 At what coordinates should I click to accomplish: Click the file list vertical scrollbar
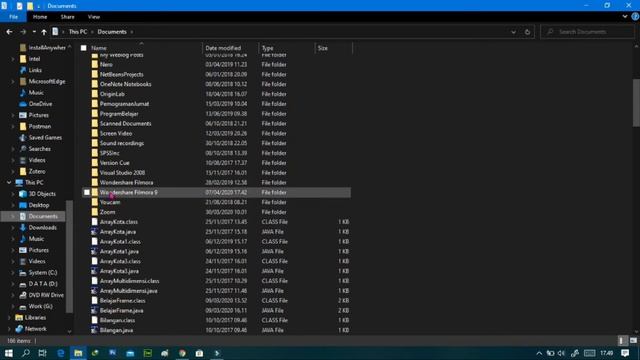[x=636, y=103]
